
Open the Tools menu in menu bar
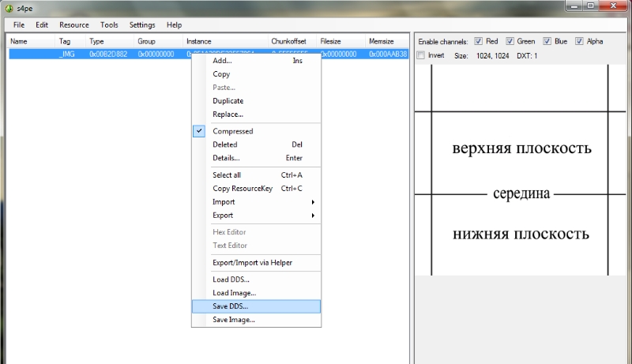click(x=109, y=25)
